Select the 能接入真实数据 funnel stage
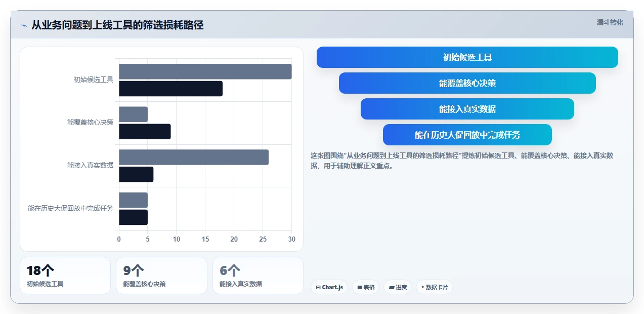The height and width of the screenshot is (314, 644). point(467,109)
